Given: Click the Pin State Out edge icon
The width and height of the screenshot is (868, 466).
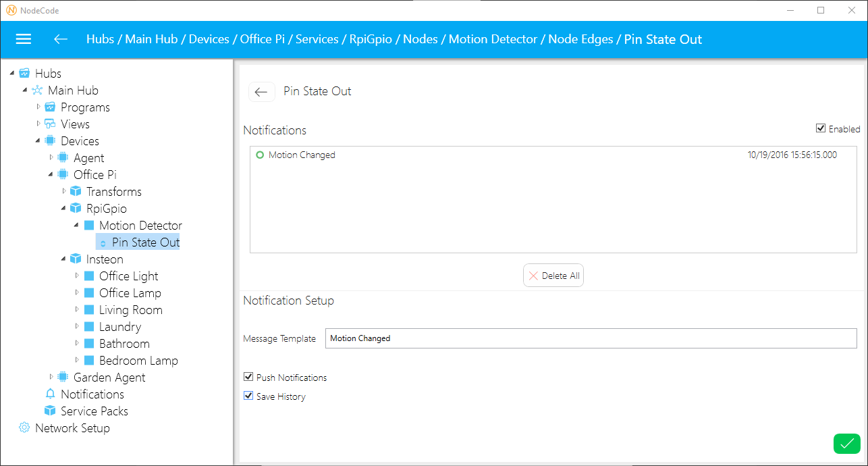Looking at the screenshot, I should 103,243.
